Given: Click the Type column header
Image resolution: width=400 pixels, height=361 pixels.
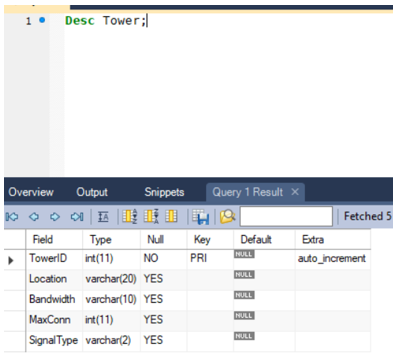Looking at the screenshot, I should tap(111, 239).
